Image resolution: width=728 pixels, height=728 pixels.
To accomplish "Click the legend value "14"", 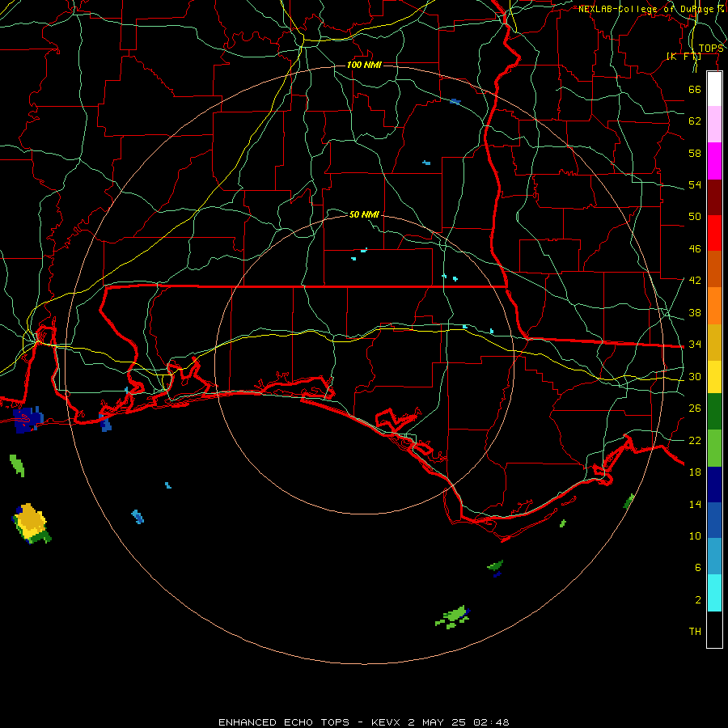I will tap(695, 504).
